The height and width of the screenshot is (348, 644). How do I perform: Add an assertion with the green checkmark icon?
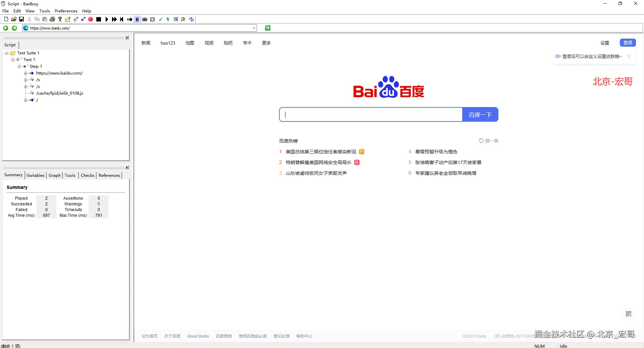point(160,19)
